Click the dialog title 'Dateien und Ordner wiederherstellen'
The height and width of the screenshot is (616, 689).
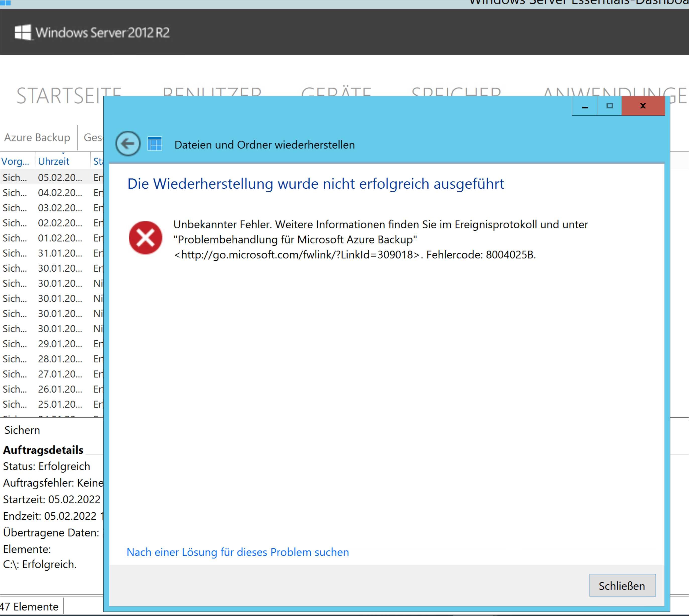coord(264,145)
